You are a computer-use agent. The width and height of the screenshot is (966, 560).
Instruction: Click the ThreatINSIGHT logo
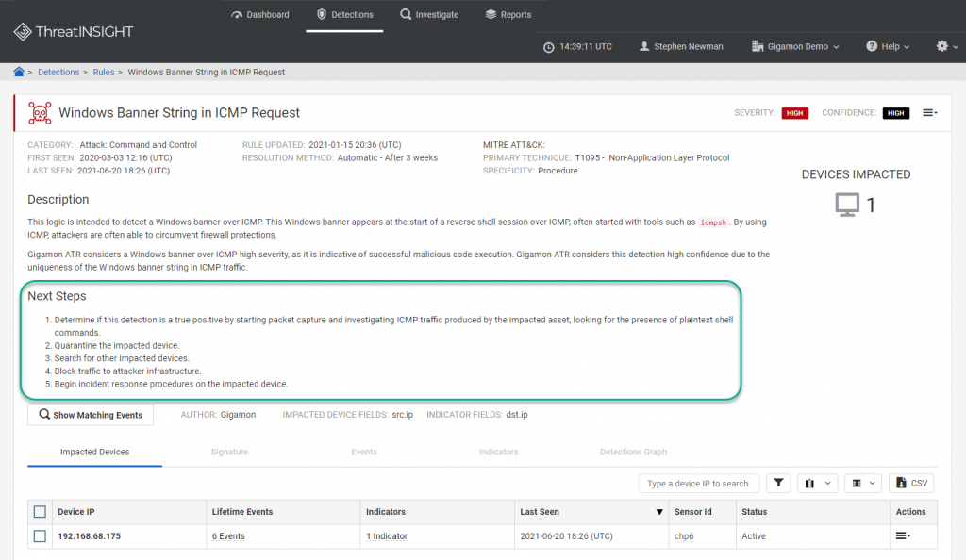[x=74, y=31]
